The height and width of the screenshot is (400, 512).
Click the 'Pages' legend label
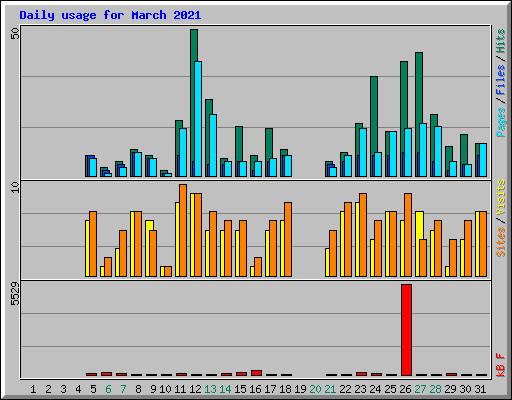click(x=501, y=122)
